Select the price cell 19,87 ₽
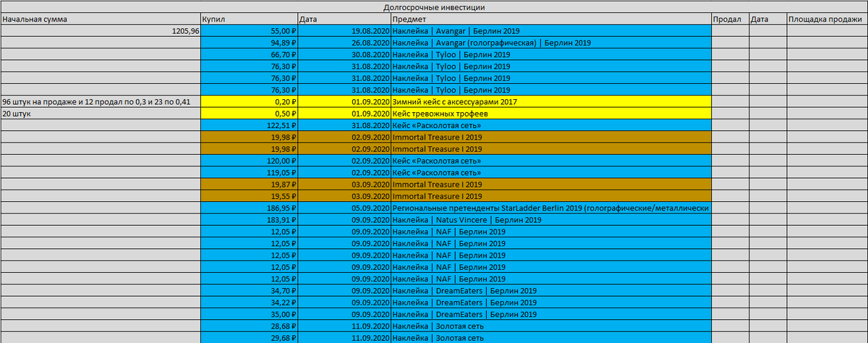868x343 pixels. [x=249, y=184]
